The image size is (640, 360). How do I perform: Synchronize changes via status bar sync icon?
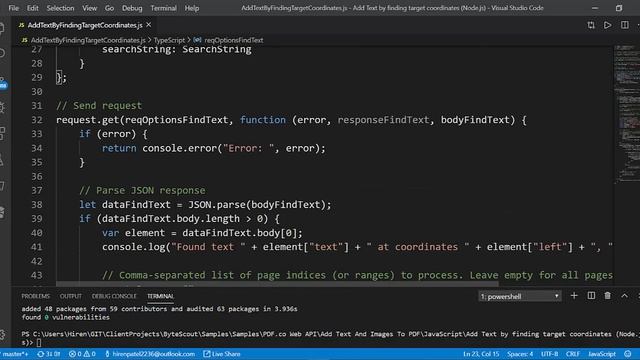[49, 354]
